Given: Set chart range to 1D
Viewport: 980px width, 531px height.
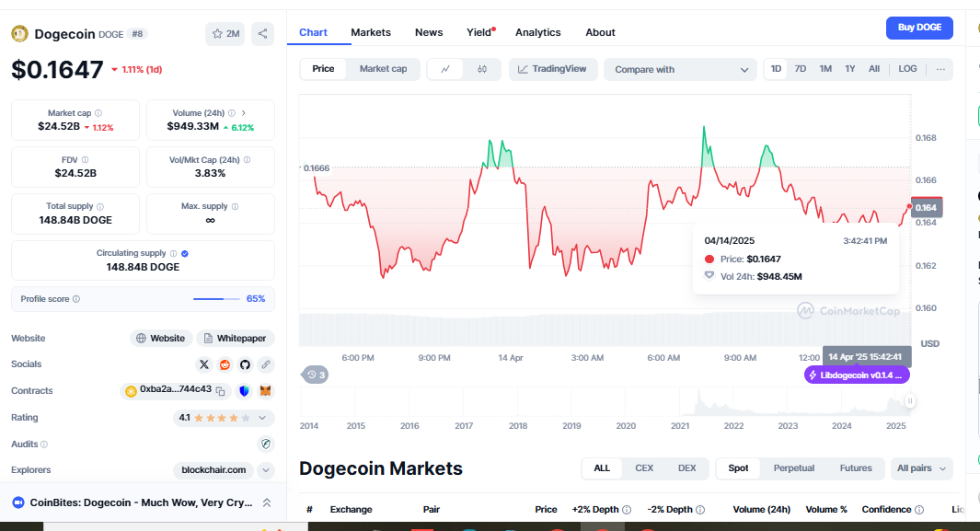Looking at the screenshot, I should tap(776, 69).
